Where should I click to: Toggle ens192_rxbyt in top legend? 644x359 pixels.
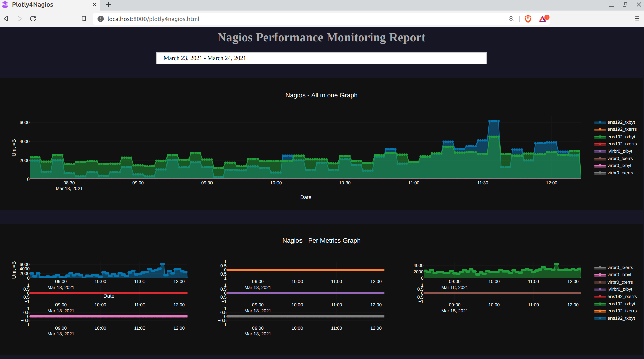click(x=615, y=137)
